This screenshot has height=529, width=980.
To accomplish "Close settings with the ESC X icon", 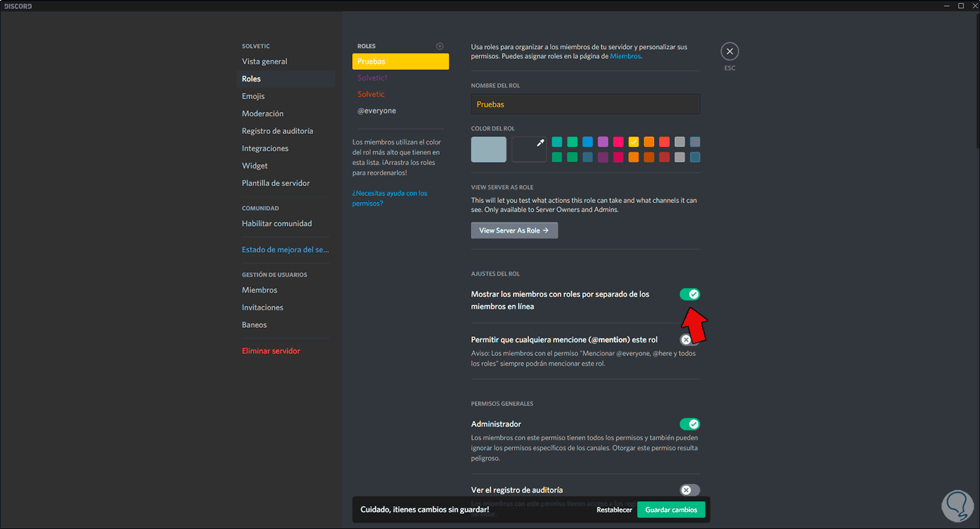I will pyautogui.click(x=730, y=52).
